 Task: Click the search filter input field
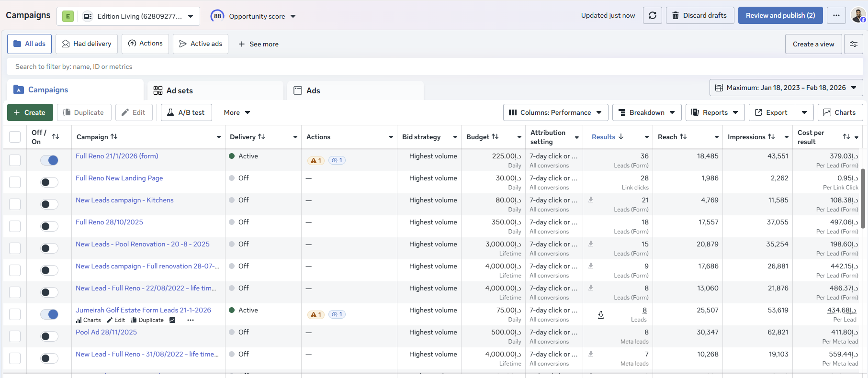[434, 67]
